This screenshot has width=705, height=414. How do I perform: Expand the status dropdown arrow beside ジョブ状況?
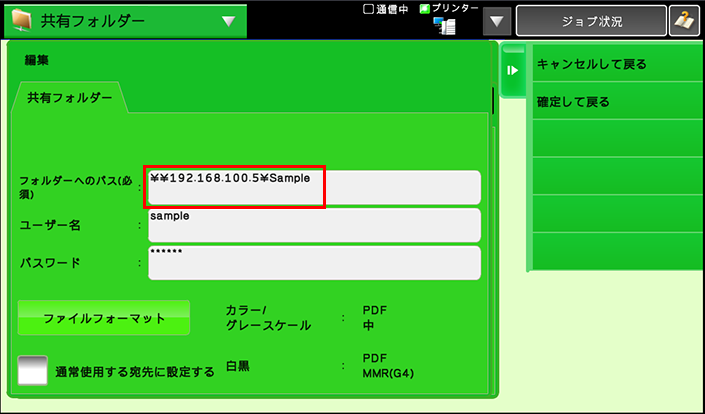tap(497, 20)
